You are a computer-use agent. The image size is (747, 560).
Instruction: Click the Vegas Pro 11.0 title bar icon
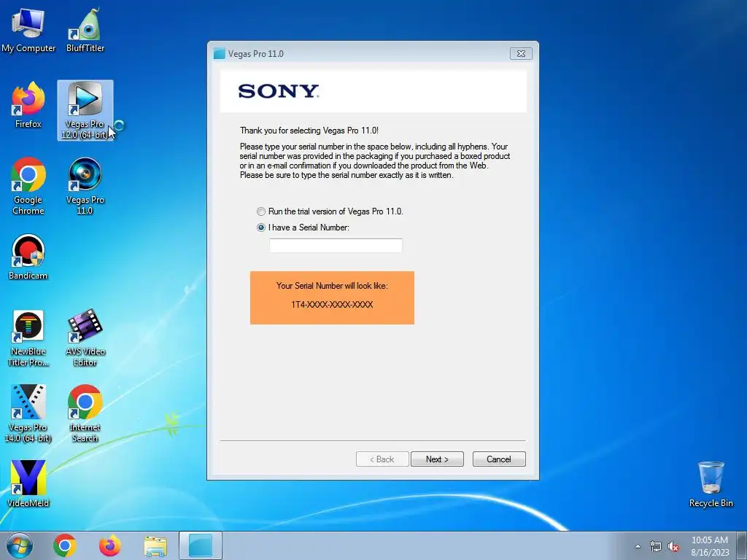click(219, 54)
